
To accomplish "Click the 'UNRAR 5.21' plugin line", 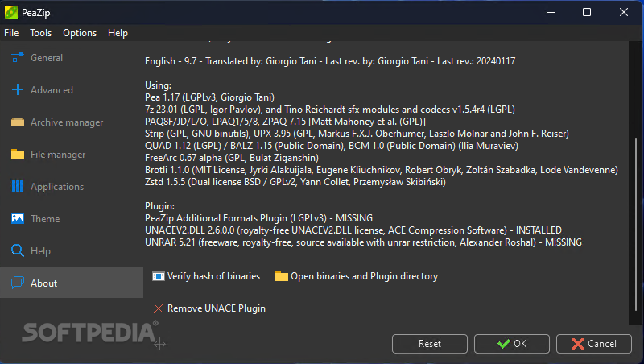I will coord(364,242).
